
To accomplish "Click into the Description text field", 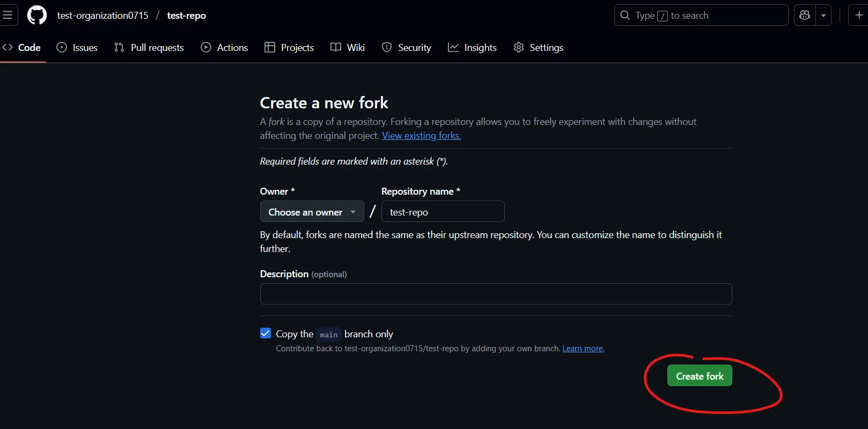I will (496, 294).
